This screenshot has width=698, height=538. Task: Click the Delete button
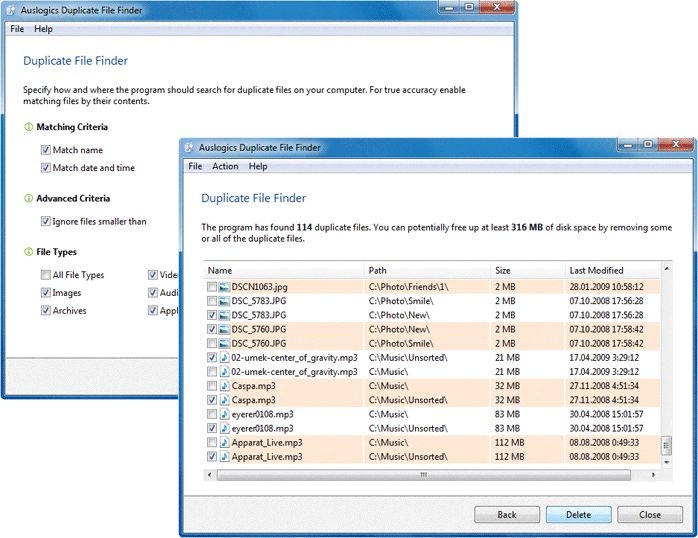[x=578, y=515]
